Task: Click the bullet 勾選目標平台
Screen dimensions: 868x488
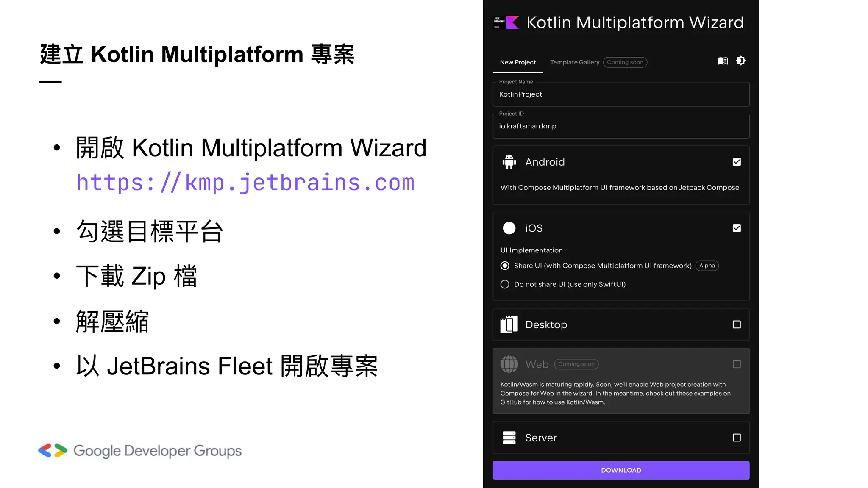Action: (150, 231)
